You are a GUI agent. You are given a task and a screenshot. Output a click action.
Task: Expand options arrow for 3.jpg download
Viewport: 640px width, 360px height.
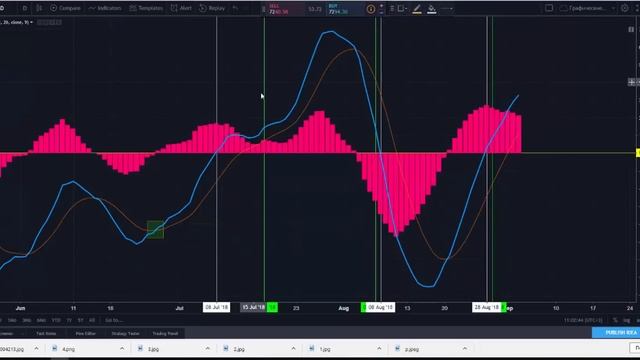[x=208, y=349]
